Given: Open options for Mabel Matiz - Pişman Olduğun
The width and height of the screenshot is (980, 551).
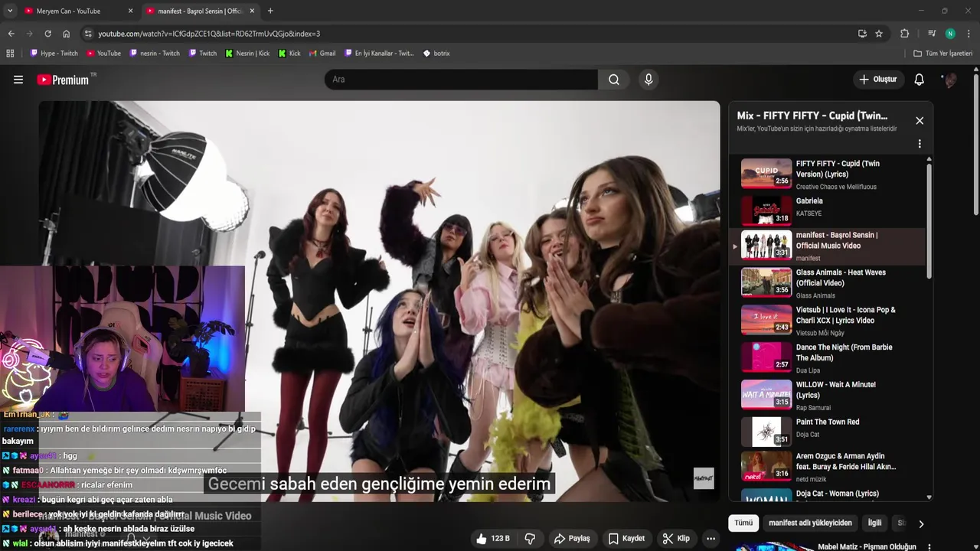Looking at the screenshot, I should click(929, 547).
